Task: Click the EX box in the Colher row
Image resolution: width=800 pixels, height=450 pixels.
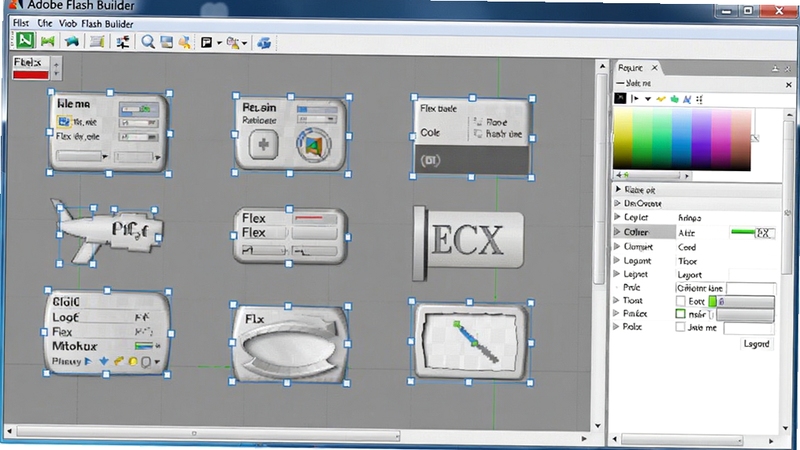Action: [x=764, y=233]
